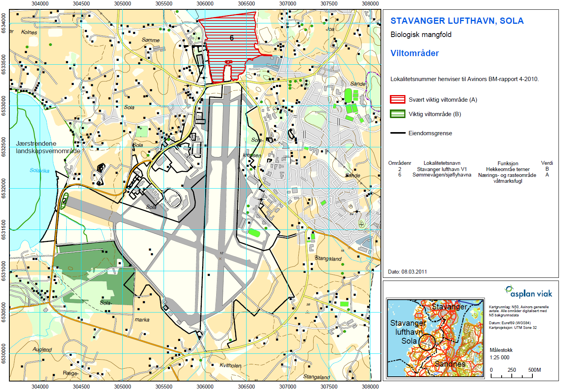Click the green hatched legend swatch
The width and height of the screenshot is (562, 392).
(x=398, y=114)
